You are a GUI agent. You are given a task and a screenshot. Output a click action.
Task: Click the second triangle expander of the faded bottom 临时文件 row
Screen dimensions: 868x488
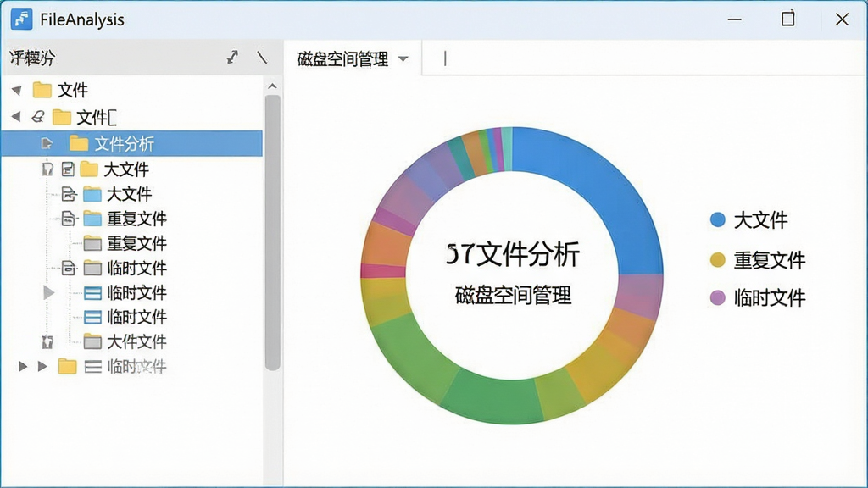[x=42, y=366]
